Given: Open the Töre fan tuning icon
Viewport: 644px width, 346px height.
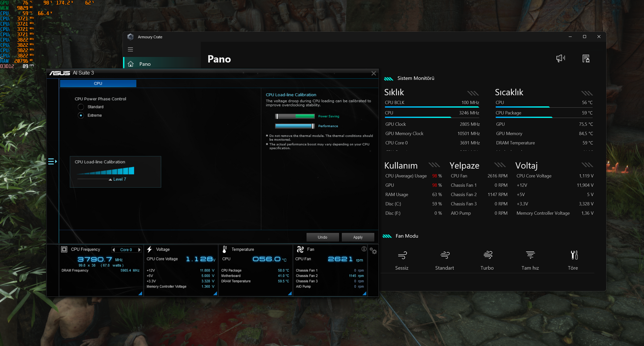Looking at the screenshot, I should click(x=574, y=255).
